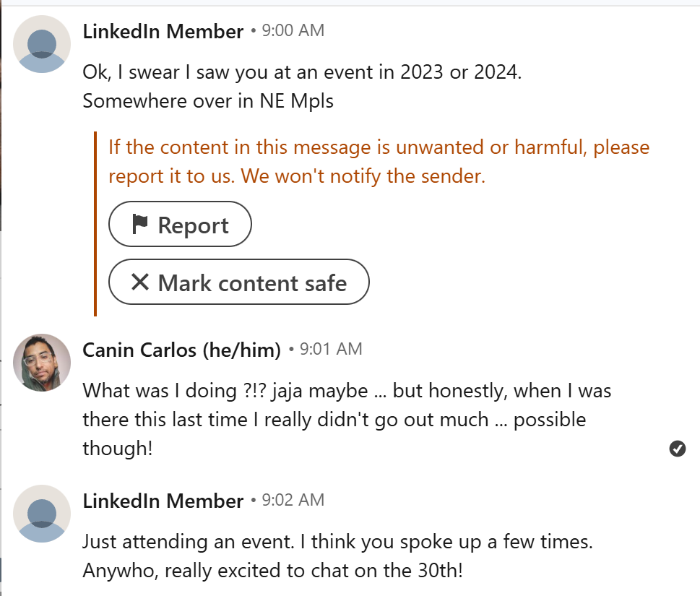
Task: Click the flag icon in Report button
Action: coord(139,224)
